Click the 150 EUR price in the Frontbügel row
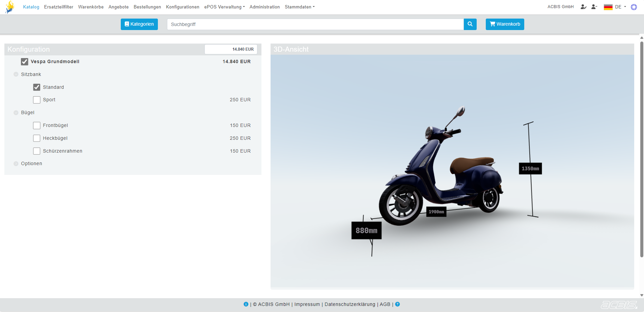The height and width of the screenshot is (312, 644). pyautogui.click(x=240, y=126)
